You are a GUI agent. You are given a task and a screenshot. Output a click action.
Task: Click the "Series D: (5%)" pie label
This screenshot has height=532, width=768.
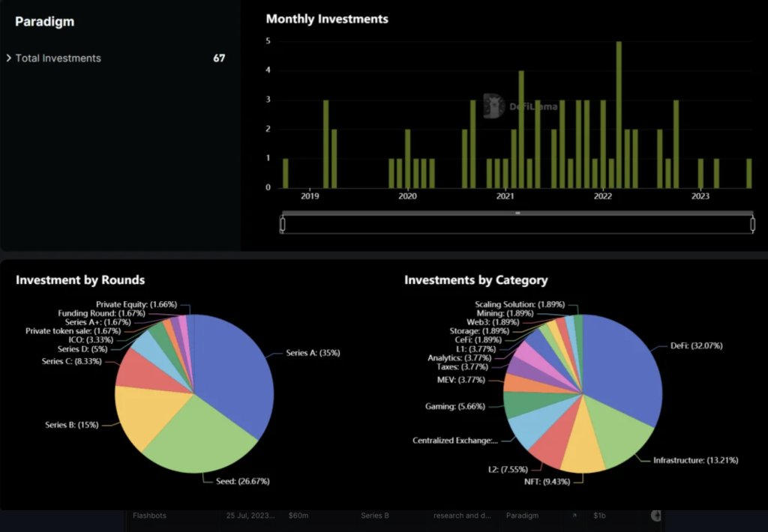pyautogui.click(x=82, y=349)
